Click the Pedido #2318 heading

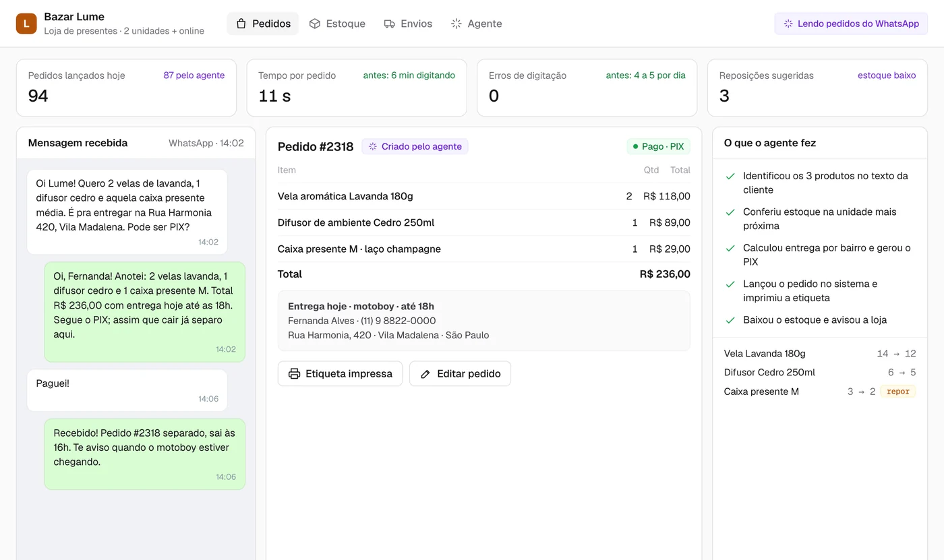coord(316,147)
